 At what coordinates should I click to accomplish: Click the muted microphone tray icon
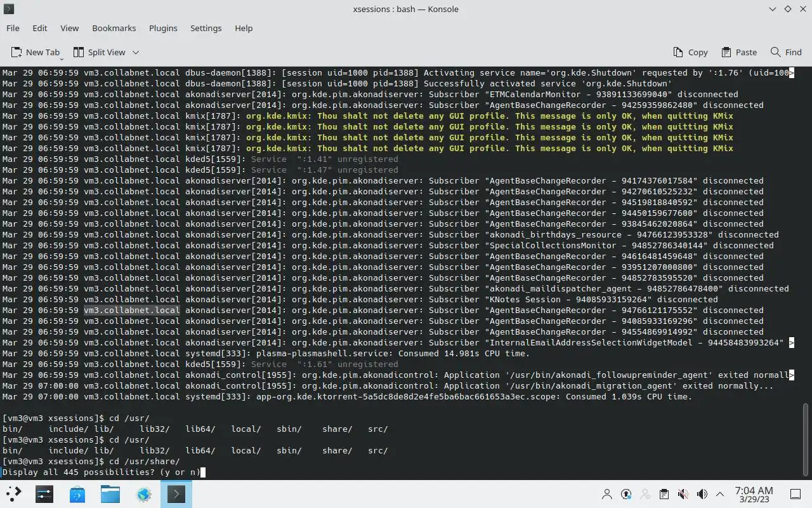pyautogui.click(x=683, y=494)
